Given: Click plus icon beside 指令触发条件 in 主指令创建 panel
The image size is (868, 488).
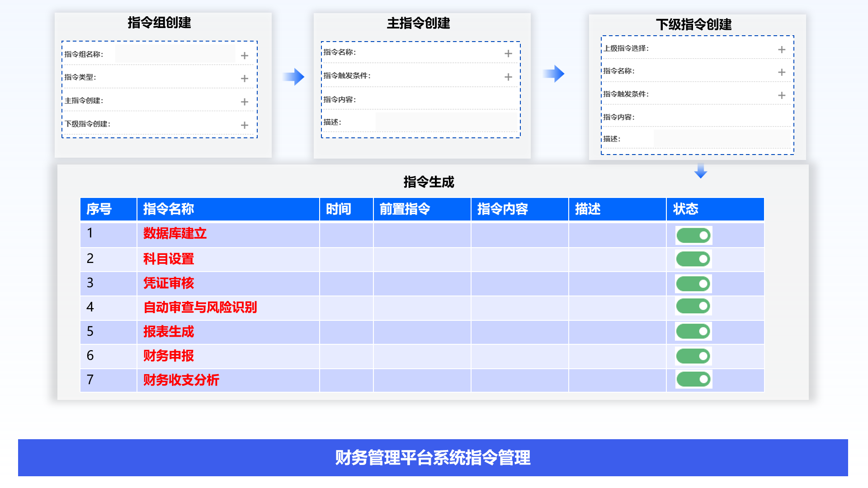Looking at the screenshot, I should [508, 77].
